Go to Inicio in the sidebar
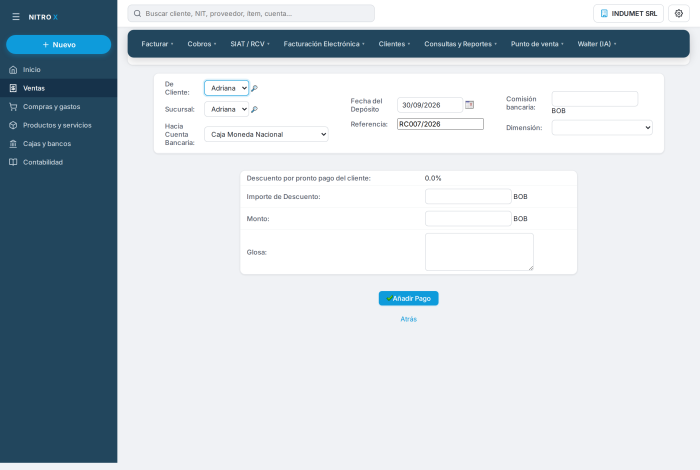 coord(58,70)
